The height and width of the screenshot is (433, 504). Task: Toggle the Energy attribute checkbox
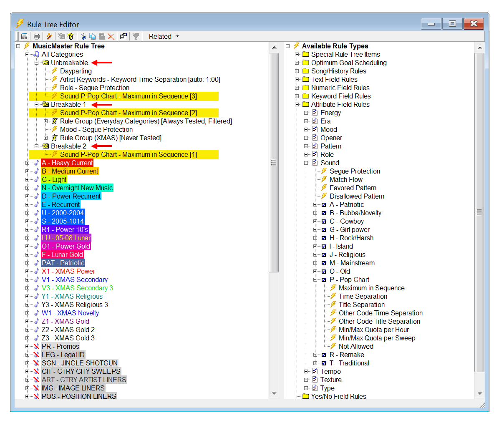[315, 113]
